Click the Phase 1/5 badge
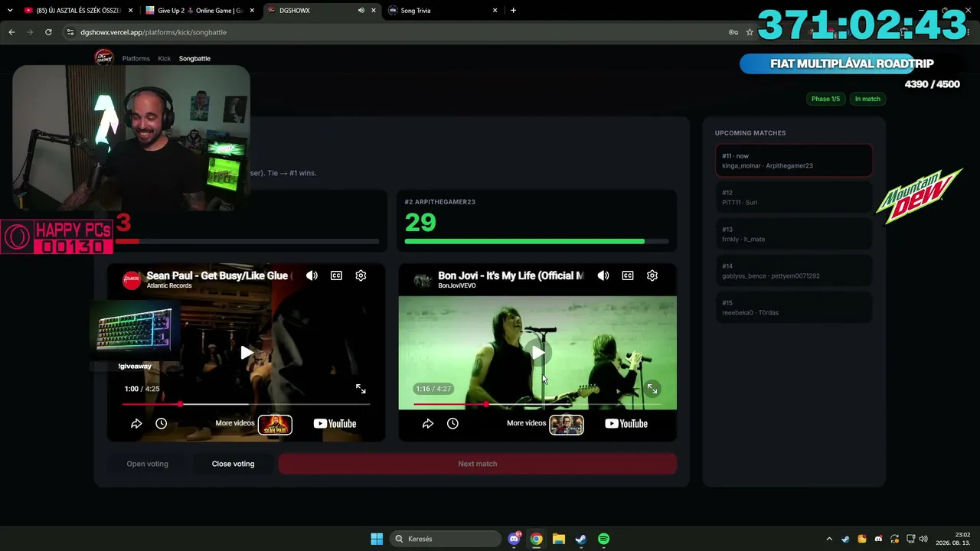This screenshot has height=551, width=980. (x=825, y=99)
